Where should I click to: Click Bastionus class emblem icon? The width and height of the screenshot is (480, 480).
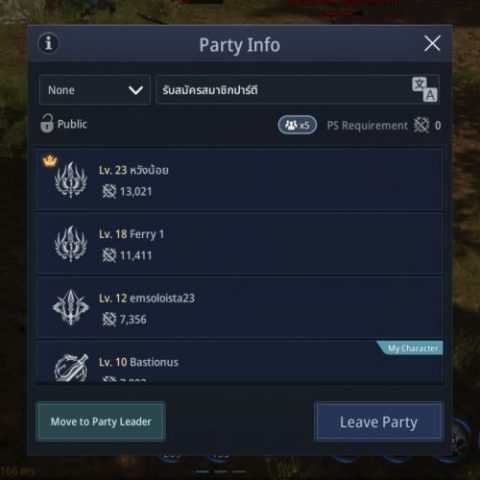71,367
